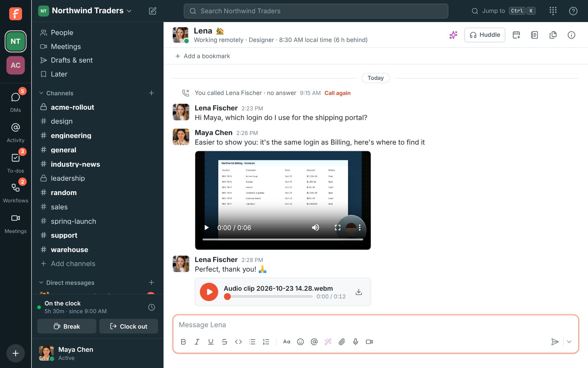This screenshot has width=588, height=368.
Task: Open conversation info details icon
Action: [x=571, y=35]
